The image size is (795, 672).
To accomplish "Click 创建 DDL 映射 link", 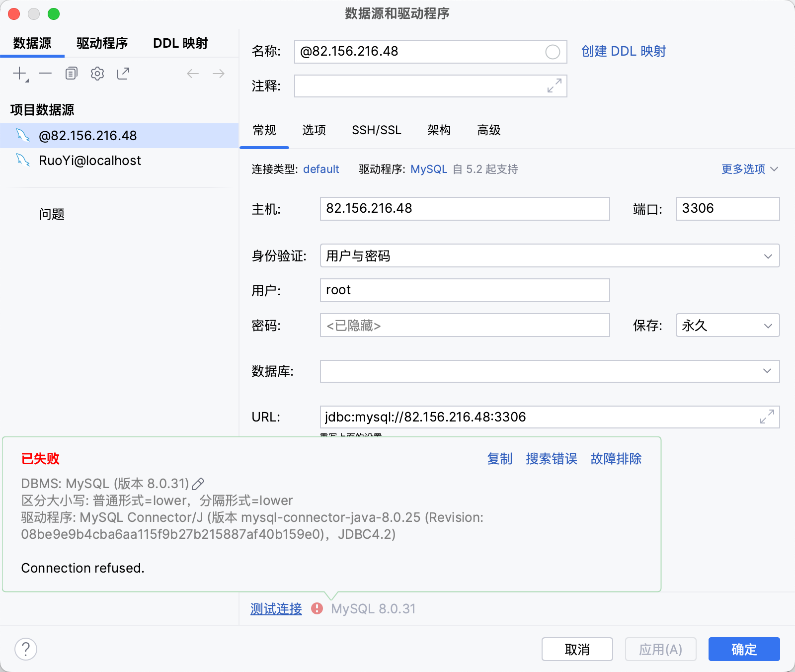I will (x=624, y=51).
